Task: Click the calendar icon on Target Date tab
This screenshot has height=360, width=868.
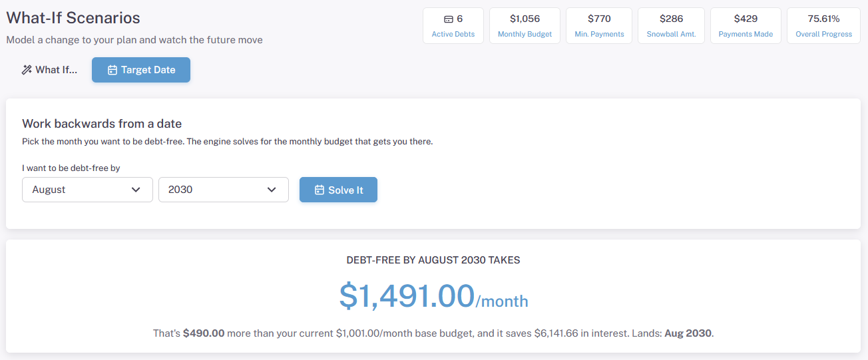Action: pyautogui.click(x=112, y=70)
